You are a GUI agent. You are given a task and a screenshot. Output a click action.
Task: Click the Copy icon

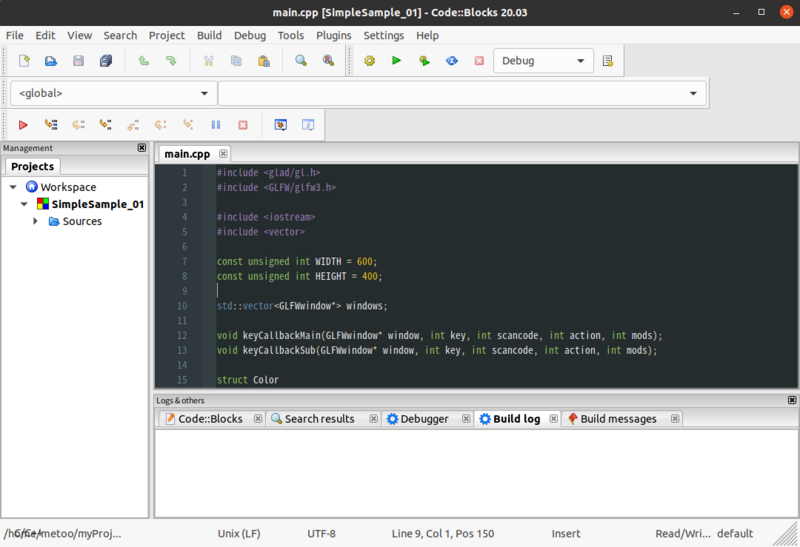(236, 61)
